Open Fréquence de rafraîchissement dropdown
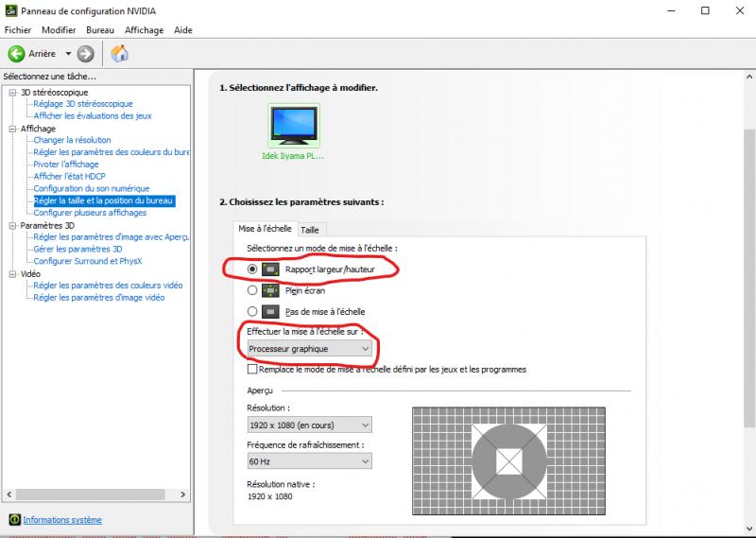This screenshot has width=756, height=538. point(310,461)
